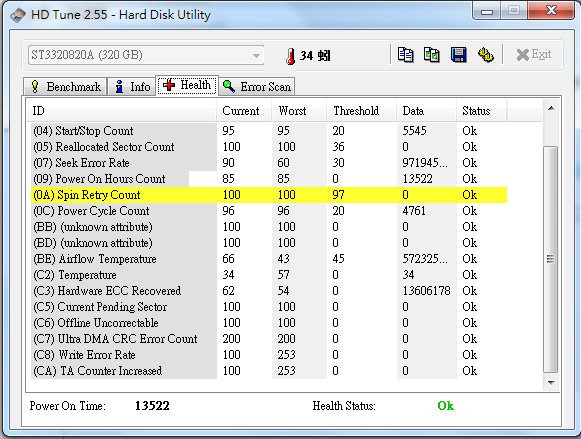Select the (BD) unknown attribute row
This screenshot has width=581, height=439.
point(269,243)
